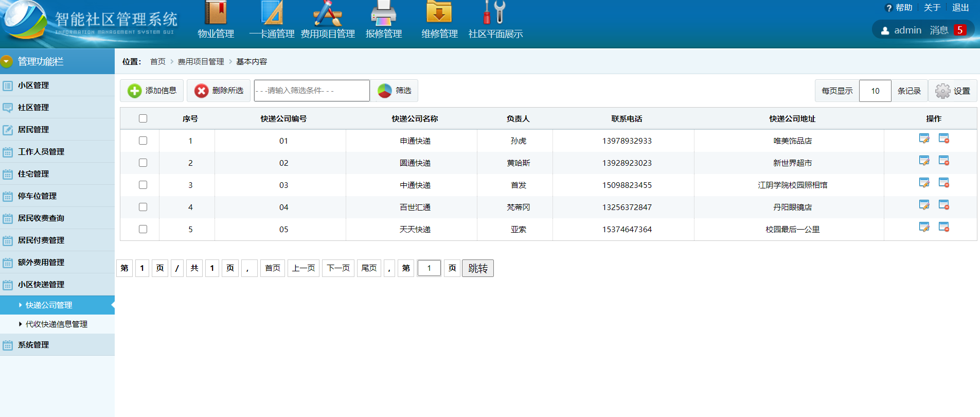
Task: Focus the jump-to-page number input
Action: click(429, 268)
